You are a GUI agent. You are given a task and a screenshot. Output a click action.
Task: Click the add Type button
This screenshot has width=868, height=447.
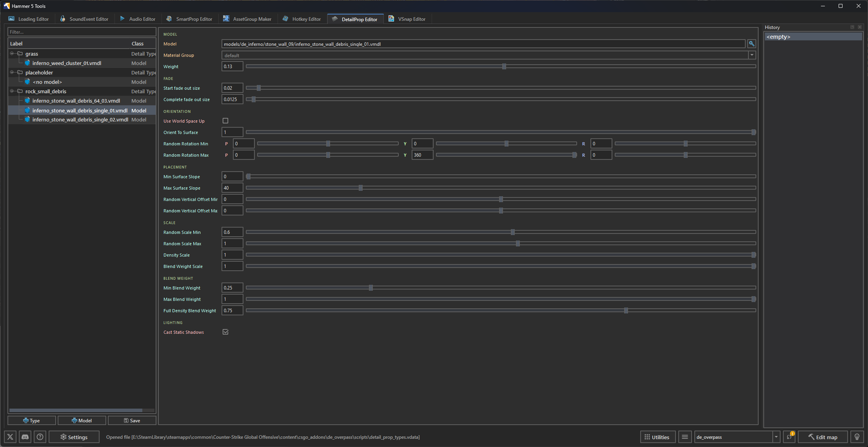click(x=32, y=420)
